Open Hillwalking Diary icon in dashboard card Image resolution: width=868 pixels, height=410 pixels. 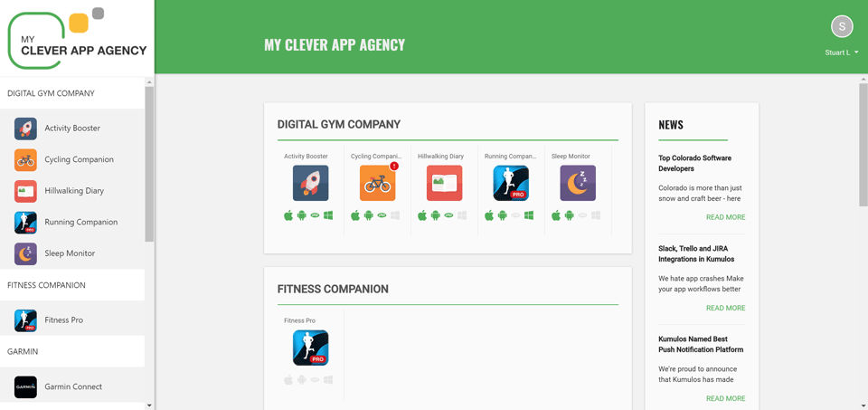point(445,183)
